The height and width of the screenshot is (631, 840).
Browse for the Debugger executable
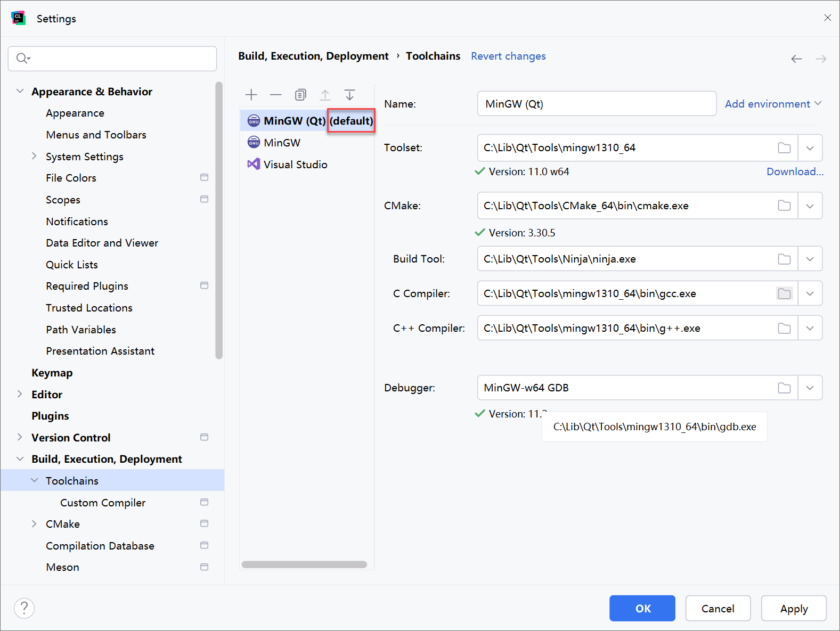click(784, 388)
